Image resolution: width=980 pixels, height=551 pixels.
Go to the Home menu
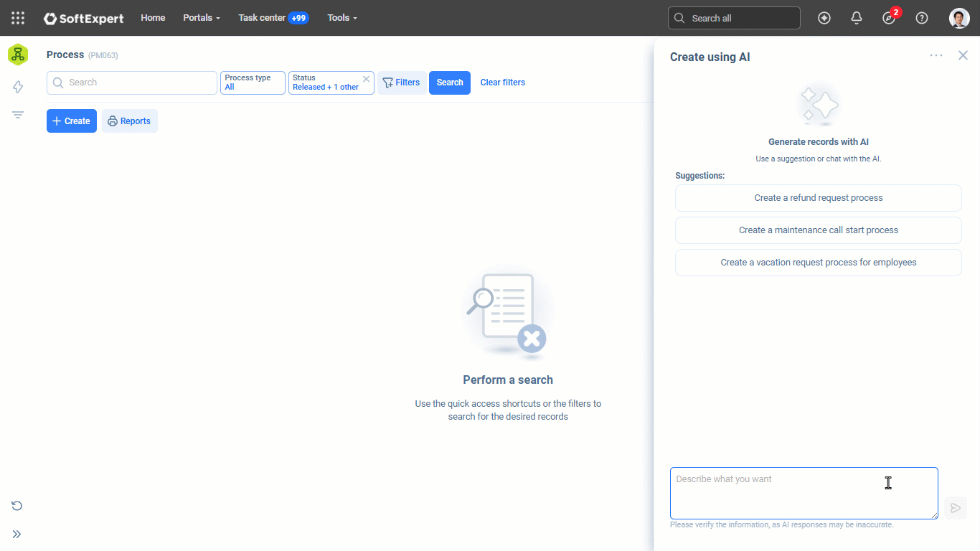click(153, 18)
